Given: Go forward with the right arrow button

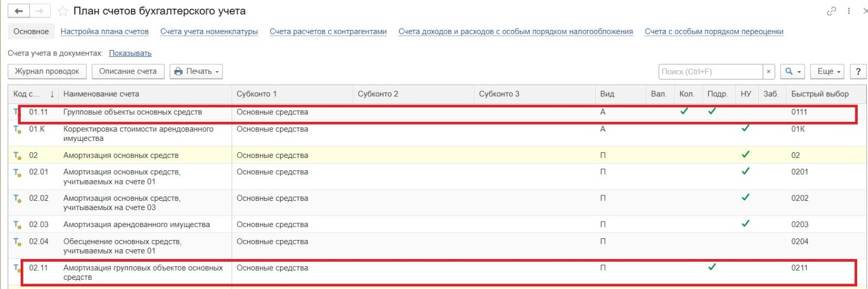Looking at the screenshot, I should (x=40, y=11).
